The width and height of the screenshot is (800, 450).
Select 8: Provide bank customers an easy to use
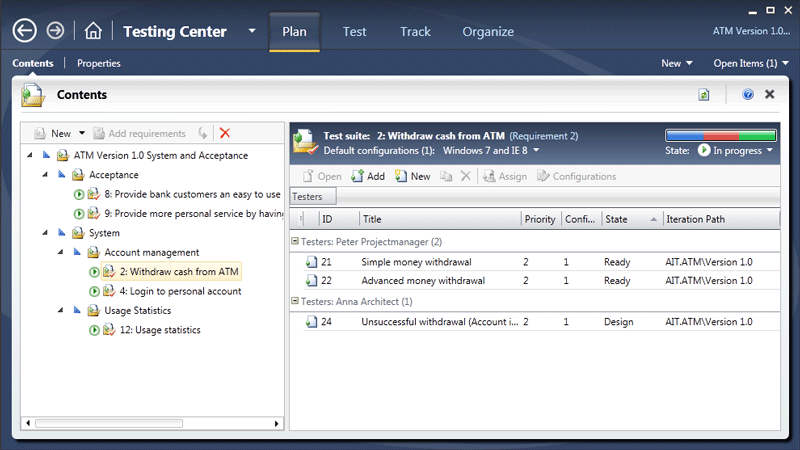coord(192,194)
